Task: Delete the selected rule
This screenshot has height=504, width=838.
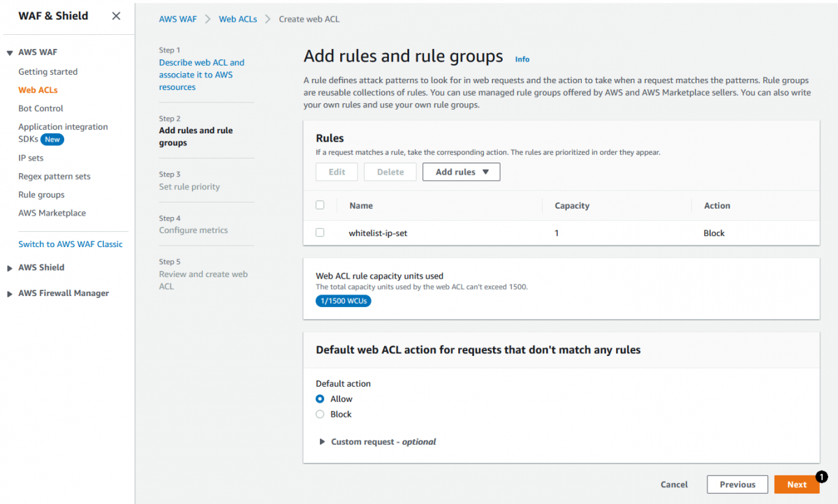Action: pos(390,172)
